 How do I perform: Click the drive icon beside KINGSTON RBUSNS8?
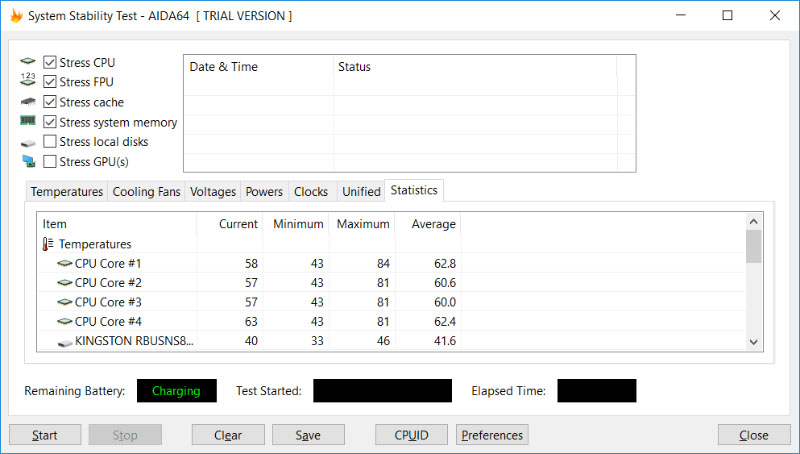pos(65,342)
